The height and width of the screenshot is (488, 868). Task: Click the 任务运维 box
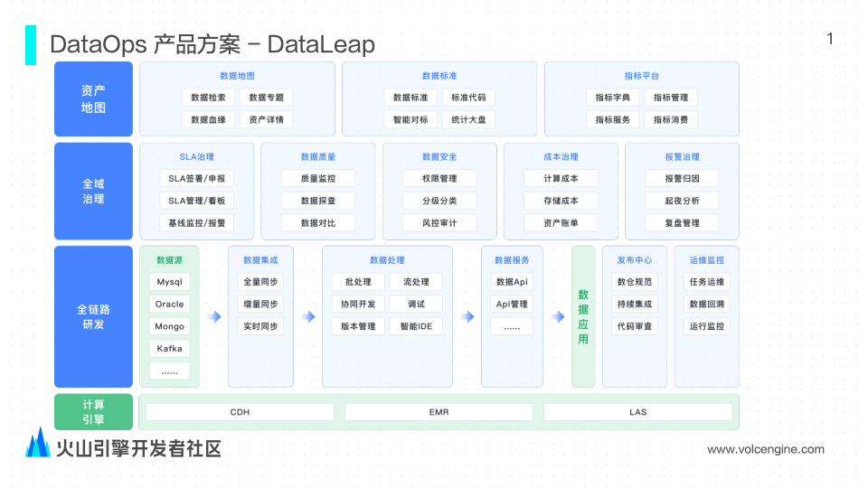pyautogui.click(x=707, y=282)
